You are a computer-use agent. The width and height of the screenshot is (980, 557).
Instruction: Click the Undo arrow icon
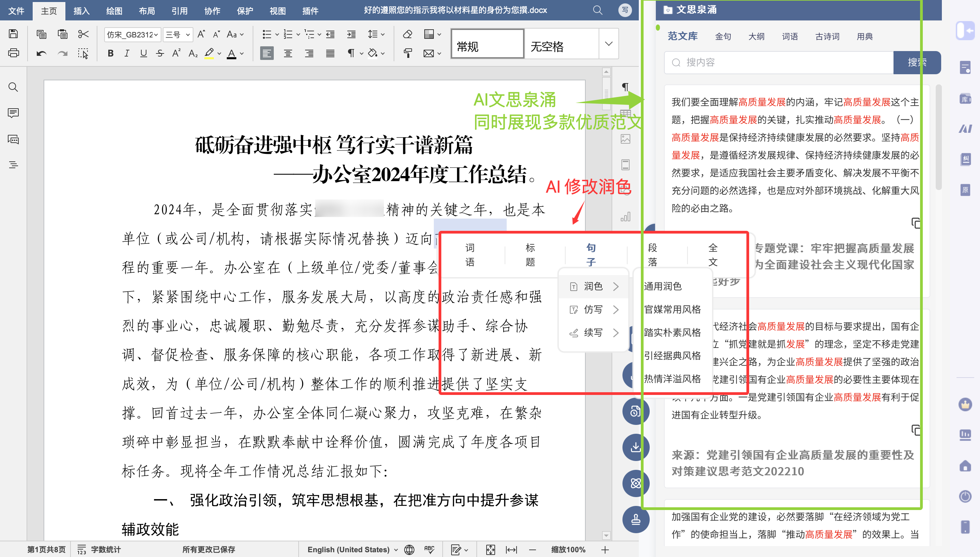click(x=41, y=53)
